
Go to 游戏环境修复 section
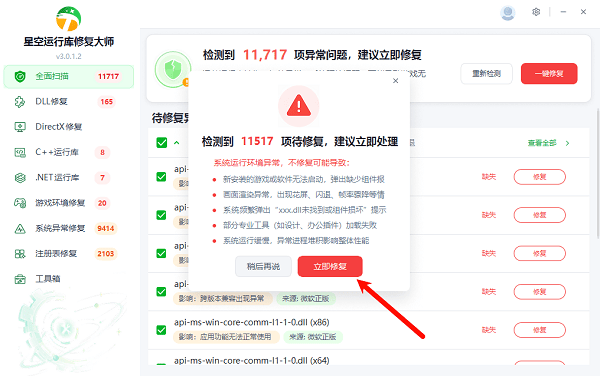pos(69,203)
